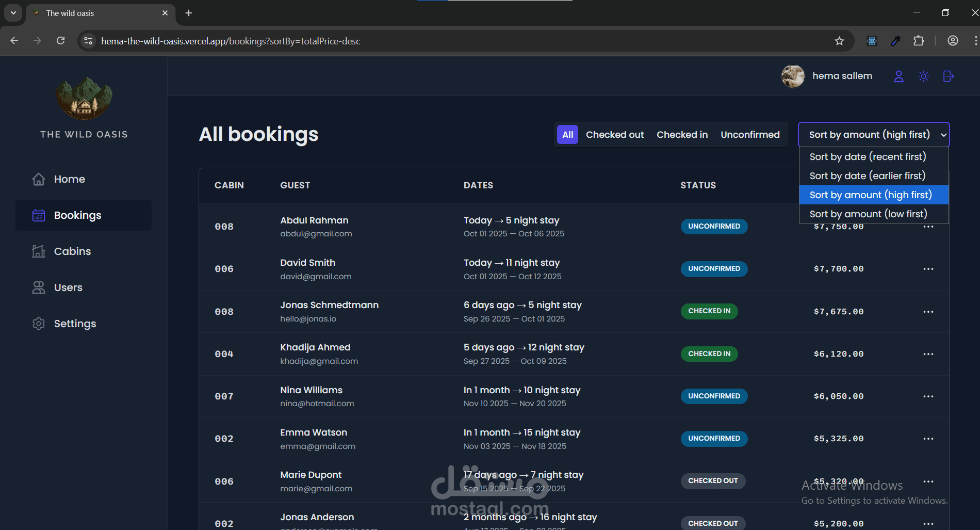Choose Sort by date (recent first)
The width and height of the screenshot is (980, 530).
point(868,157)
